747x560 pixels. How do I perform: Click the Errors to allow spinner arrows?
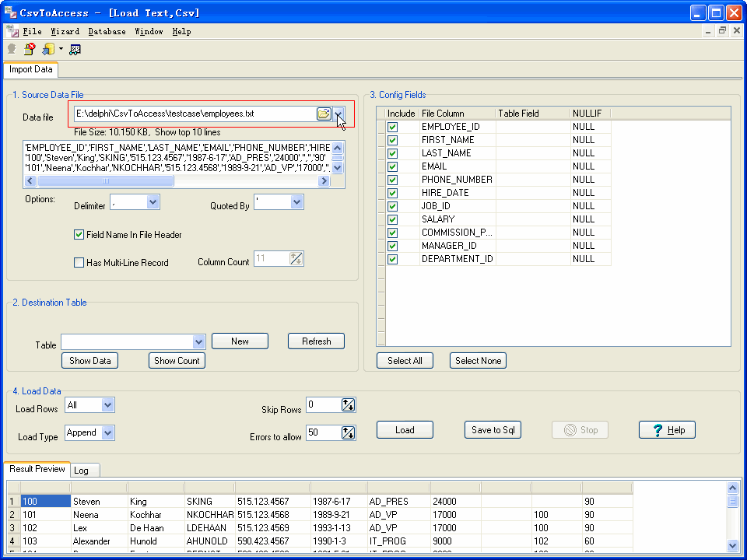[x=349, y=433]
